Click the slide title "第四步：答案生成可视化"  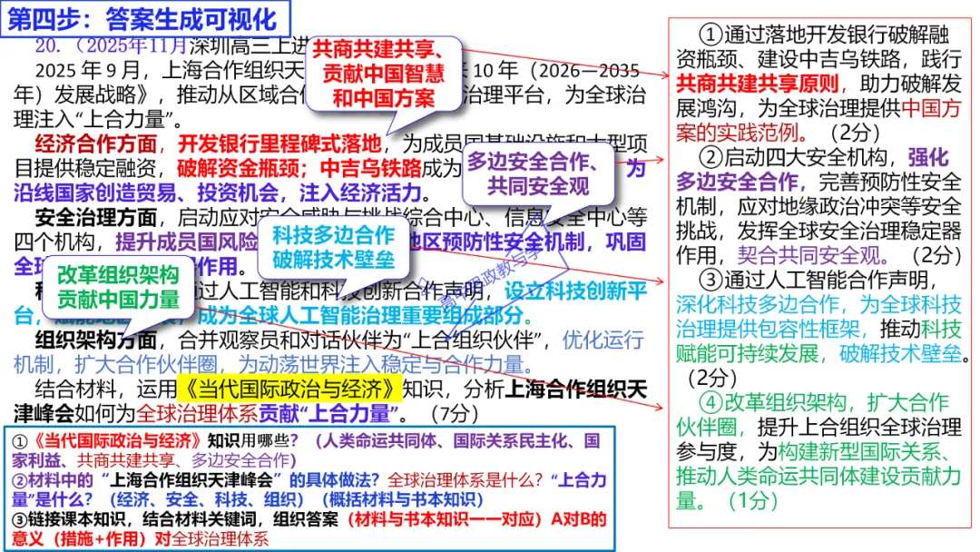[143, 19]
